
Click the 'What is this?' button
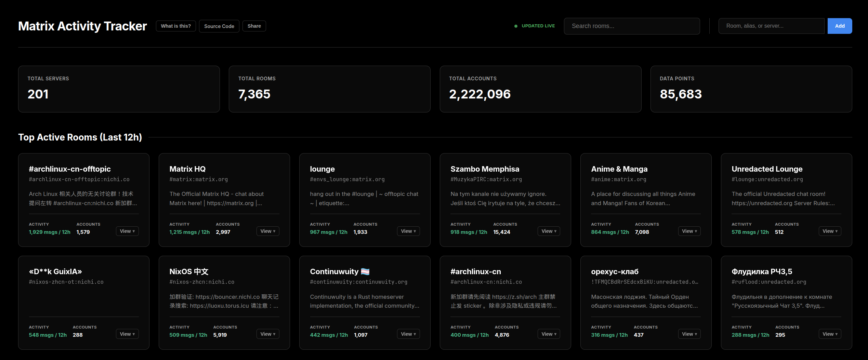click(176, 26)
